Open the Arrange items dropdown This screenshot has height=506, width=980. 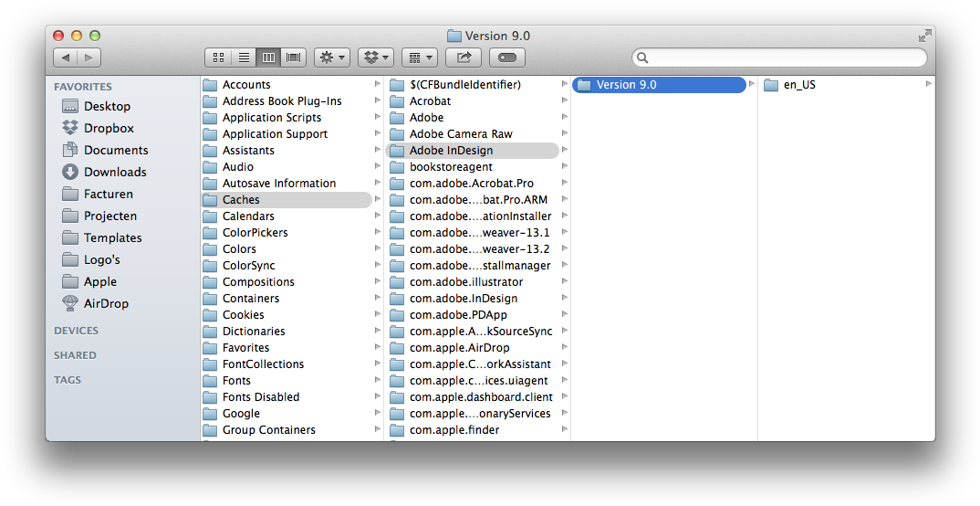pyautogui.click(x=420, y=58)
